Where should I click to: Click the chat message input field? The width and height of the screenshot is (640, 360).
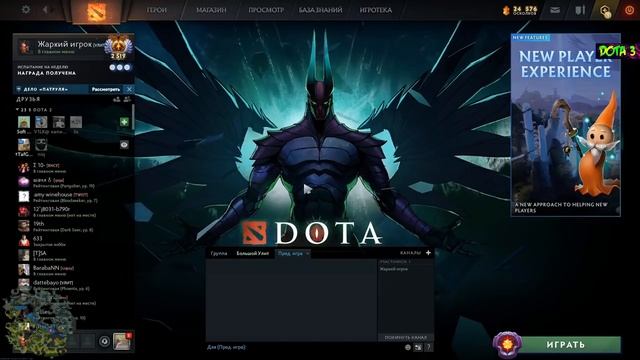(x=304, y=347)
